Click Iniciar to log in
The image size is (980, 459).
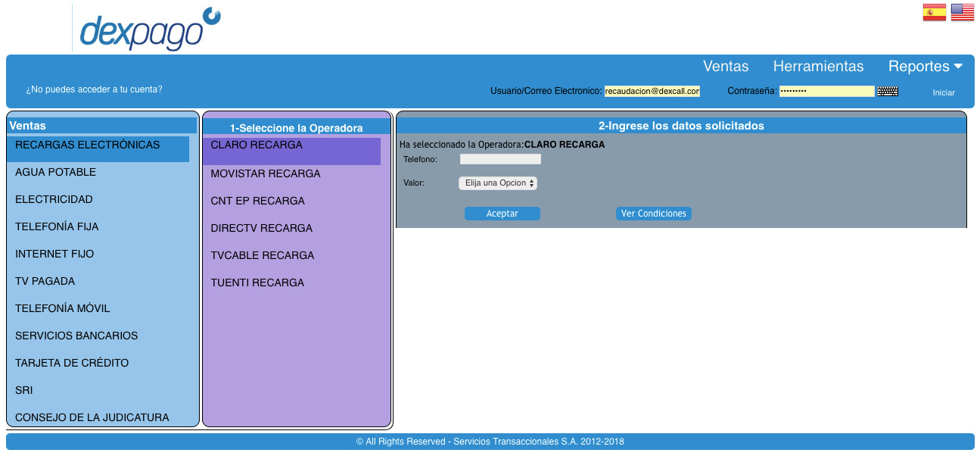(x=943, y=92)
